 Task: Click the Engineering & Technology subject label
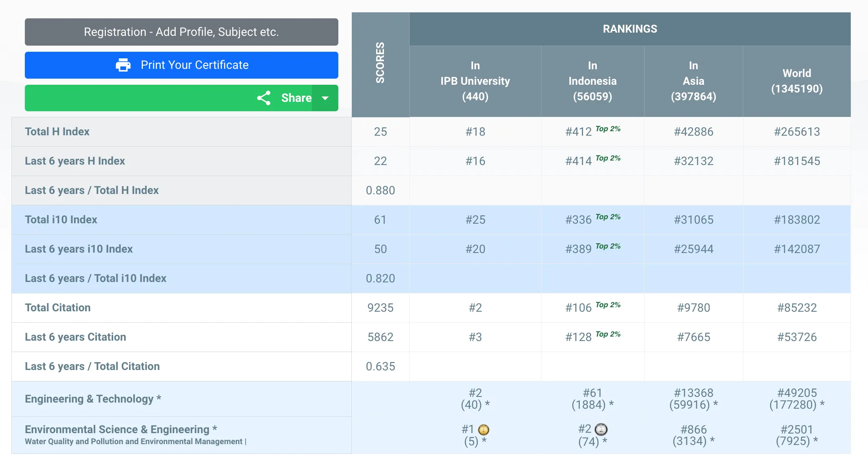pyautogui.click(x=93, y=399)
